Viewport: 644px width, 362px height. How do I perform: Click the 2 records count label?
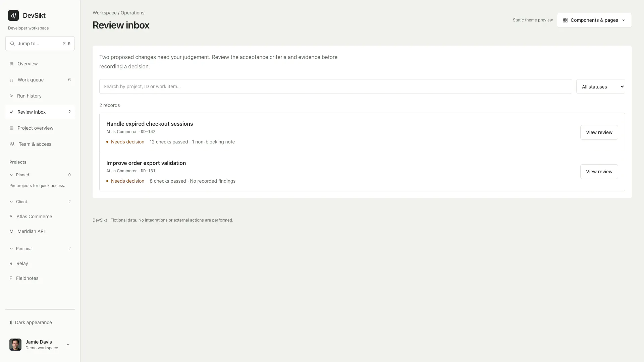click(x=109, y=105)
